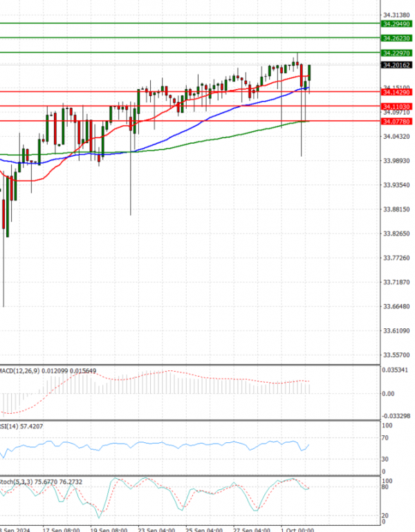Screen dimensions: 415x532
Task: Click the red support label 34.14290
Action: tap(397, 93)
